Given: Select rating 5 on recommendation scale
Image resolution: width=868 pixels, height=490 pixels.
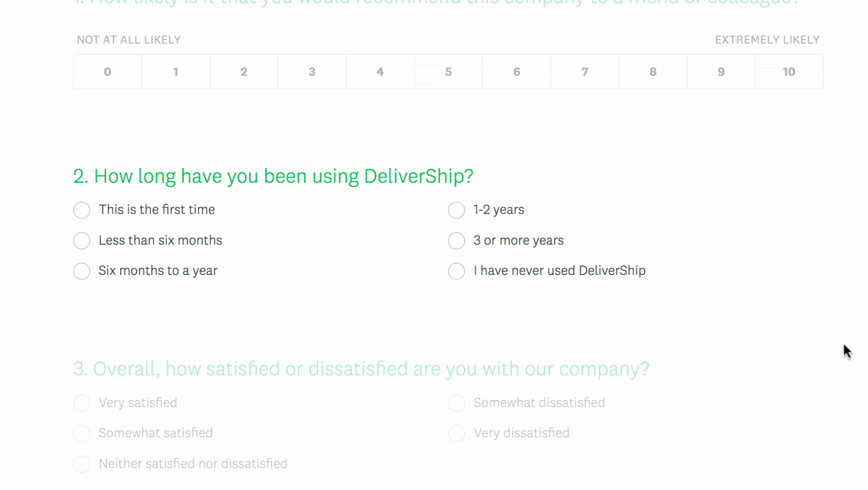Looking at the screenshot, I should point(448,72).
